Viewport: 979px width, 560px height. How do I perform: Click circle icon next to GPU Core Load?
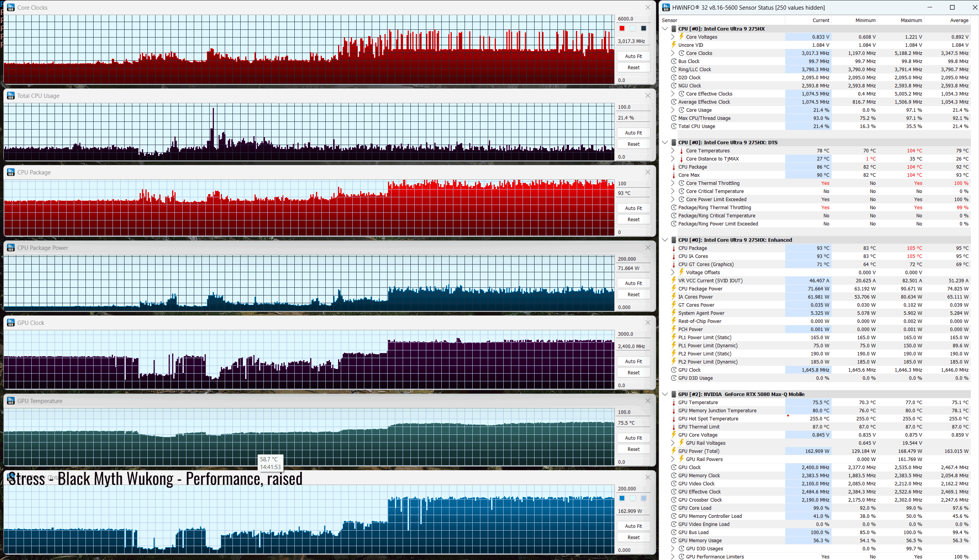(673, 508)
